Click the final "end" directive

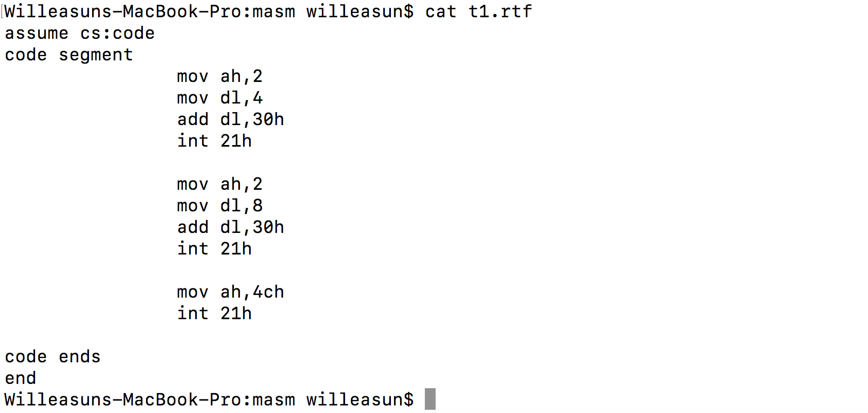20,378
